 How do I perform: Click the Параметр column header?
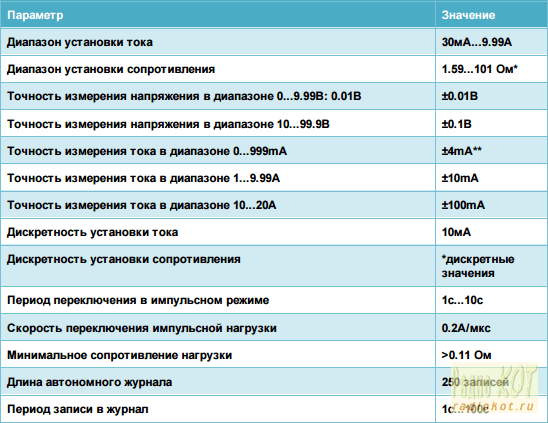(35, 15)
